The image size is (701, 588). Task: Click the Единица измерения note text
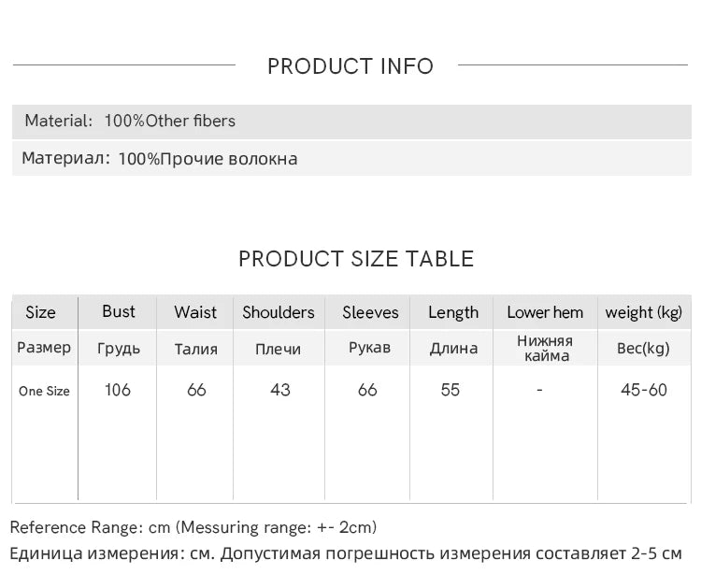coord(346,553)
